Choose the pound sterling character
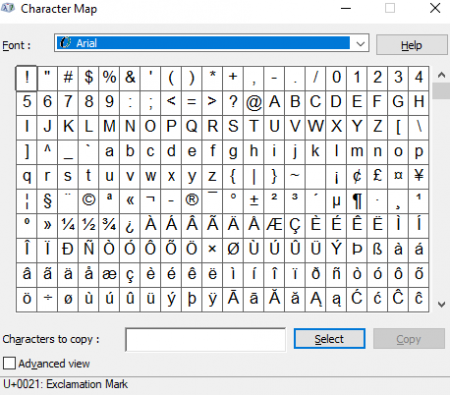The image size is (450, 395). 377,176
